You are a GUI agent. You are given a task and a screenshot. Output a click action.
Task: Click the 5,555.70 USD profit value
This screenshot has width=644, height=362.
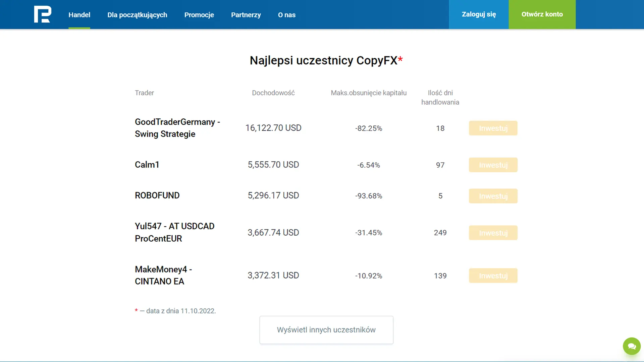click(x=273, y=165)
